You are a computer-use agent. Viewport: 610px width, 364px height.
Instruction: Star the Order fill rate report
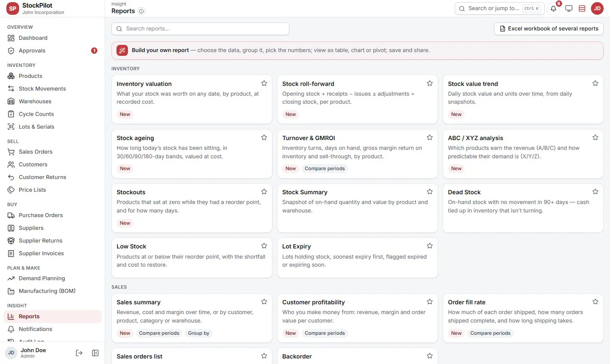point(595,302)
